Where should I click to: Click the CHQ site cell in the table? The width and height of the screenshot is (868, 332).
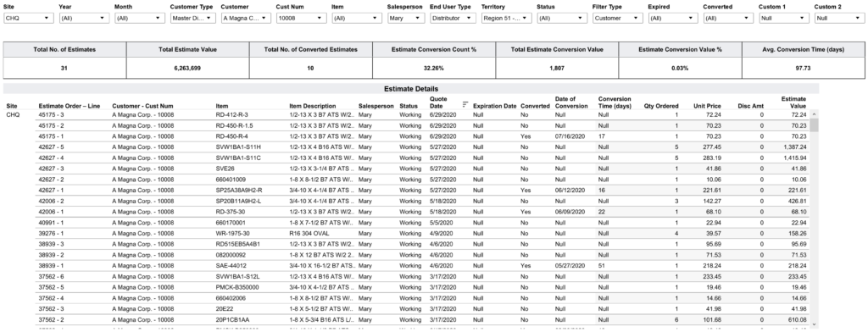tap(12, 114)
